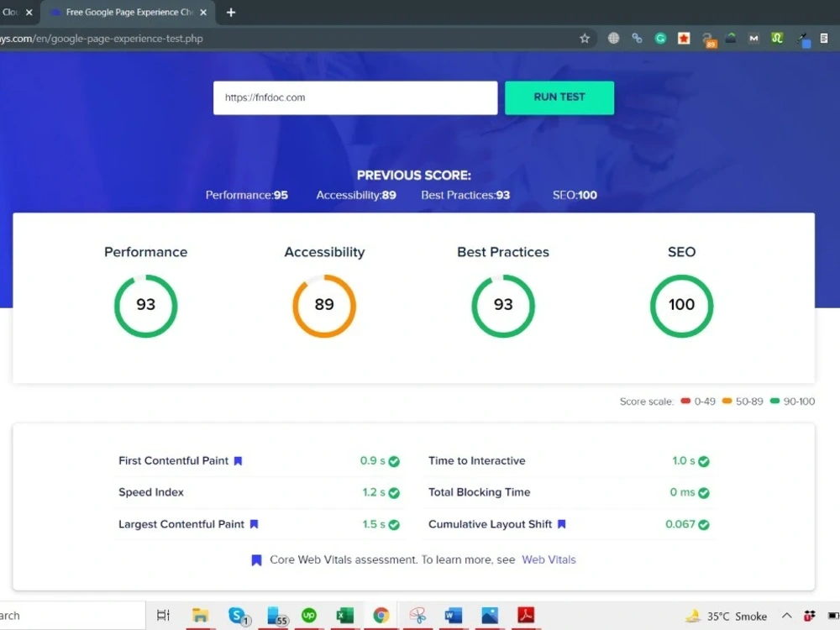Click bookmark icon next to Cumulative Layout Shift
Viewport: 840px width, 630px height.
coord(561,524)
